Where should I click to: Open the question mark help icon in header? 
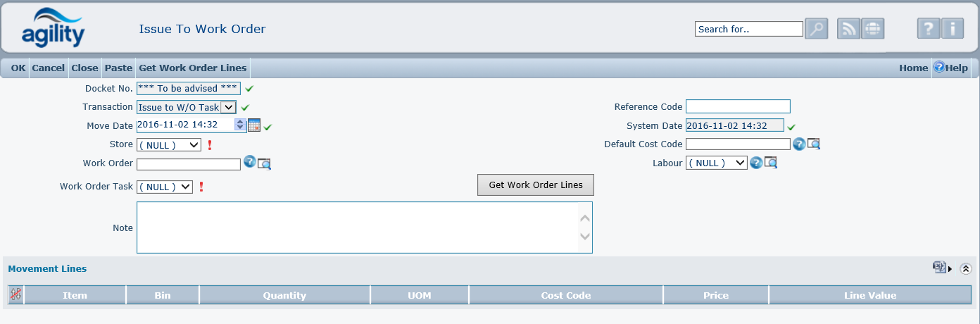pos(929,29)
